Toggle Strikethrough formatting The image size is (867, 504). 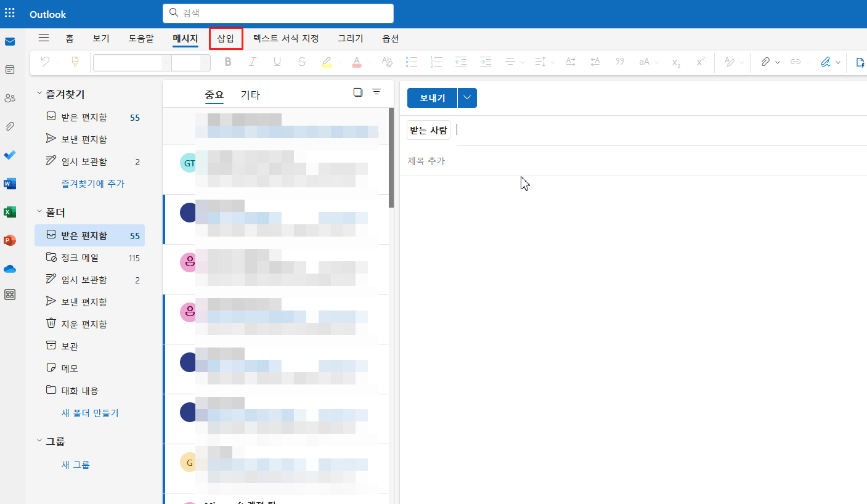click(301, 62)
